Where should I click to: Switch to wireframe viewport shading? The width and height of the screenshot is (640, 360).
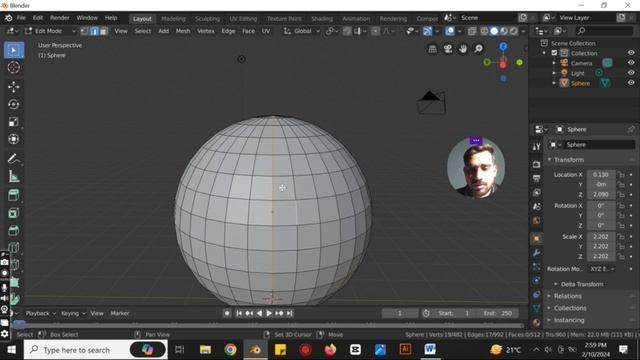click(x=484, y=31)
